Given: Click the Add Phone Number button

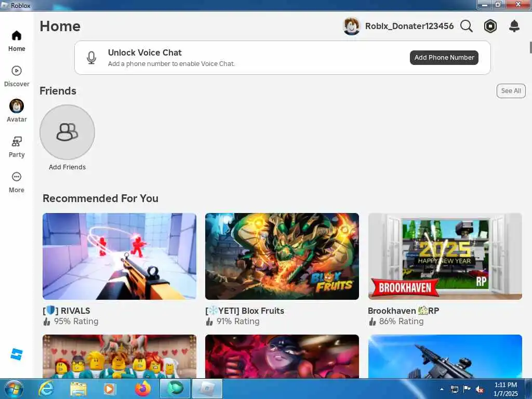Looking at the screenshot, I should tap(444, 58).
